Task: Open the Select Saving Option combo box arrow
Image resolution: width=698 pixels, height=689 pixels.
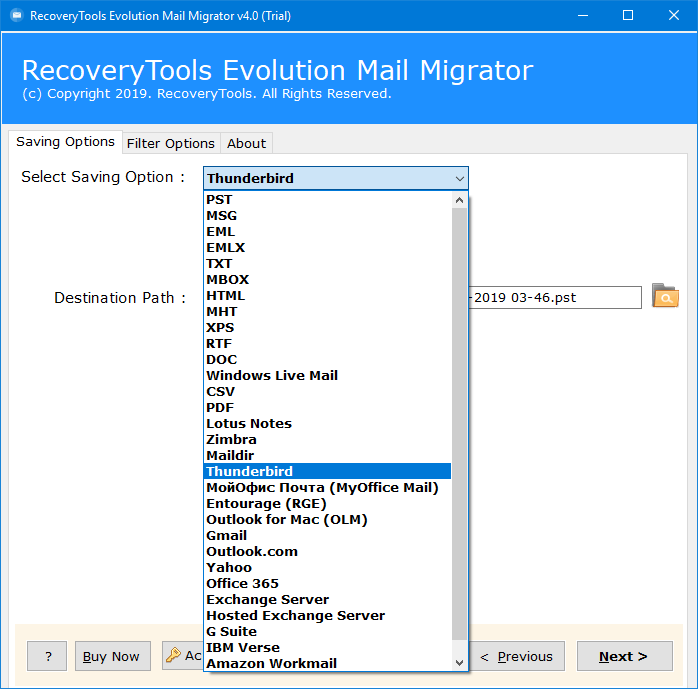Action: [459, 178]
